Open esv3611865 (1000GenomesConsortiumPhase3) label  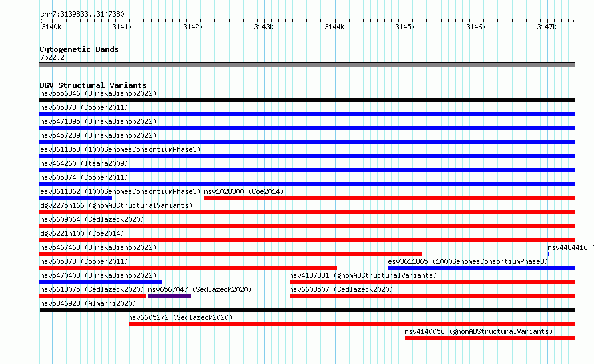[x=468, y=261]
